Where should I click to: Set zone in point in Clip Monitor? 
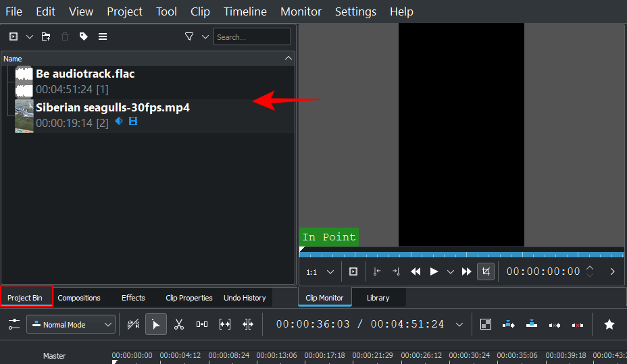377,271
